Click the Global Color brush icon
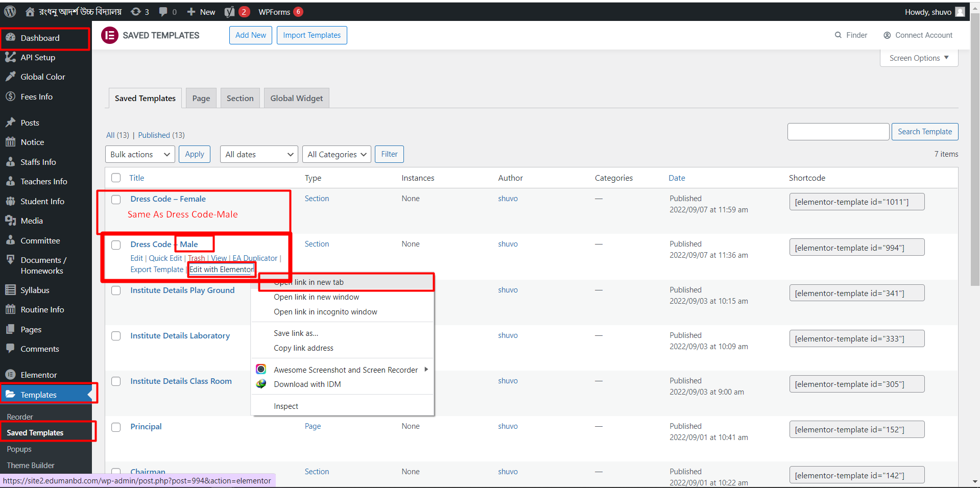Image resolution: width=980 pixels, height=488 pixels. (x=10, y=77)
